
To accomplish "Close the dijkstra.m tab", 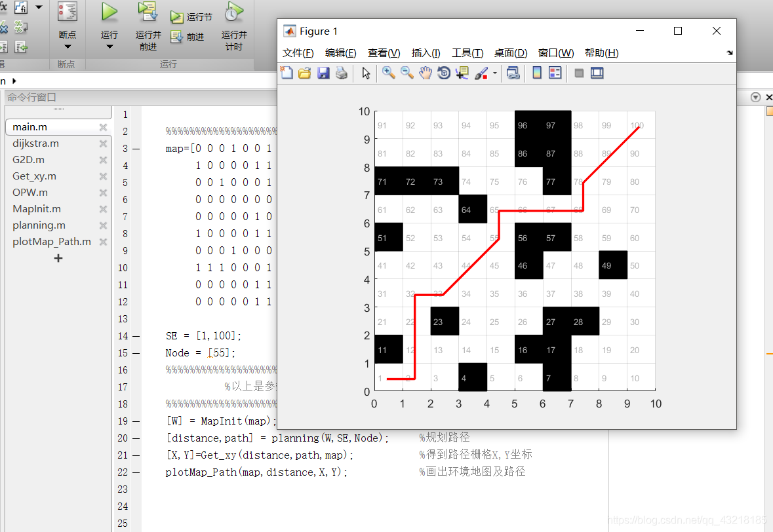I will coord(103,143).
